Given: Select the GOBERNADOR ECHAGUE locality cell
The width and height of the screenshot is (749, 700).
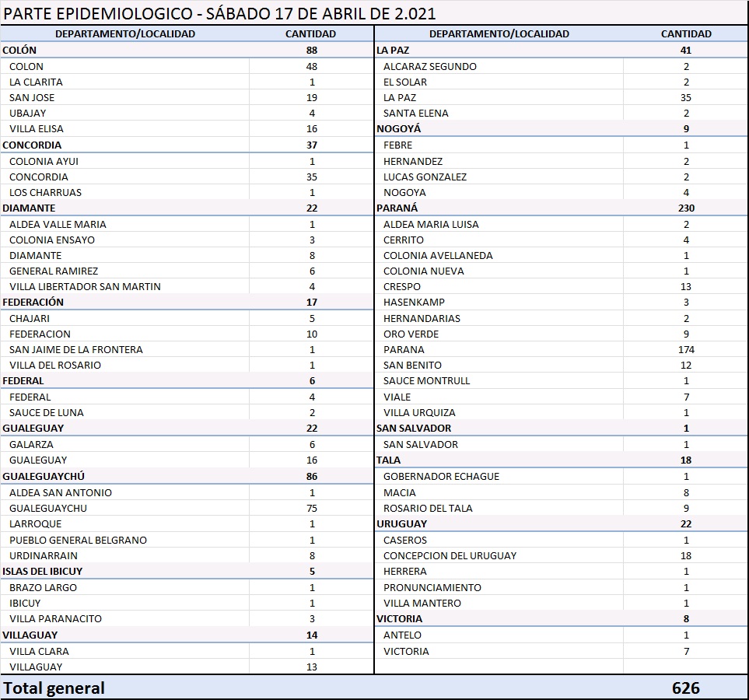Looking at the screenshot, I should (441, 477).
